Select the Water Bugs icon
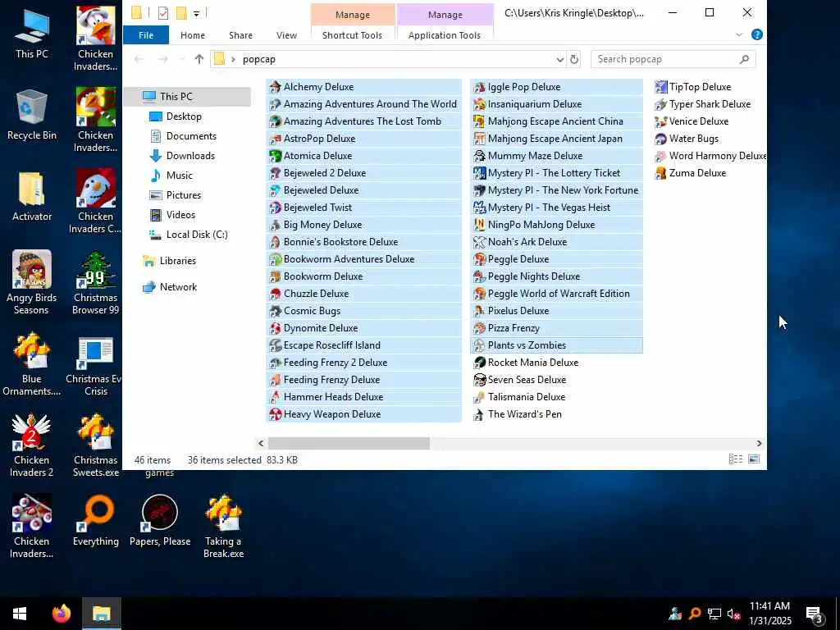This screenshot has height=630, width=840. pyautogui.click(x=660, y=139)
